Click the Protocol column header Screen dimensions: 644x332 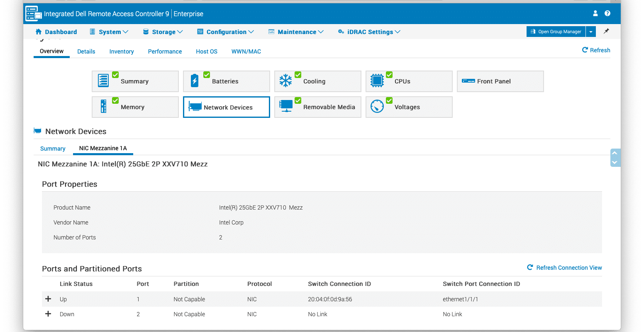pos(259,284)
